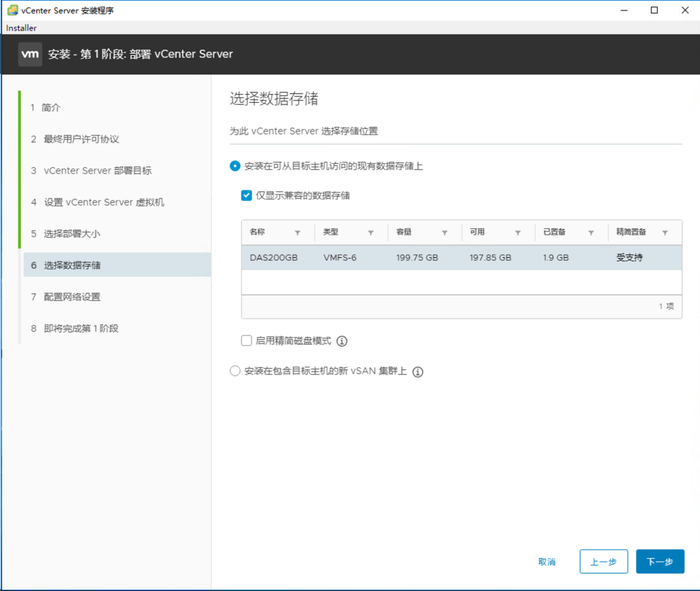Click the 受支持 thin provisioning cell
The image size is (700, 591).
point(629,257)
